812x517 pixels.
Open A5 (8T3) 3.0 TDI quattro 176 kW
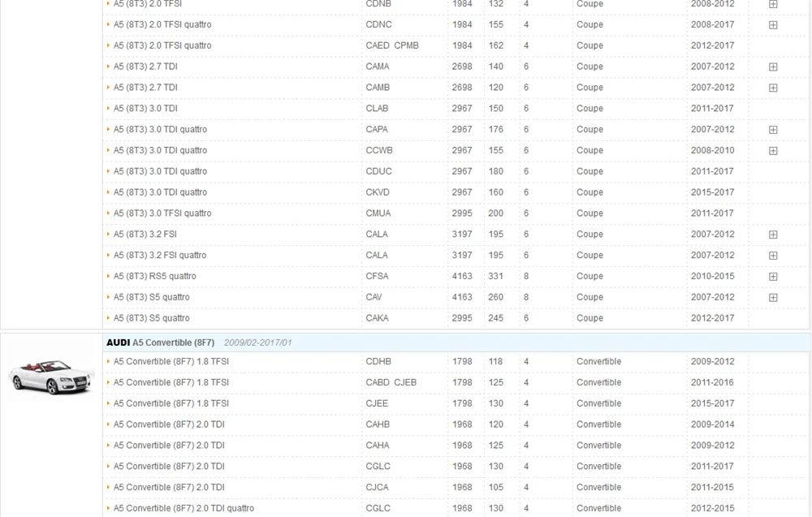coord(160,129)
